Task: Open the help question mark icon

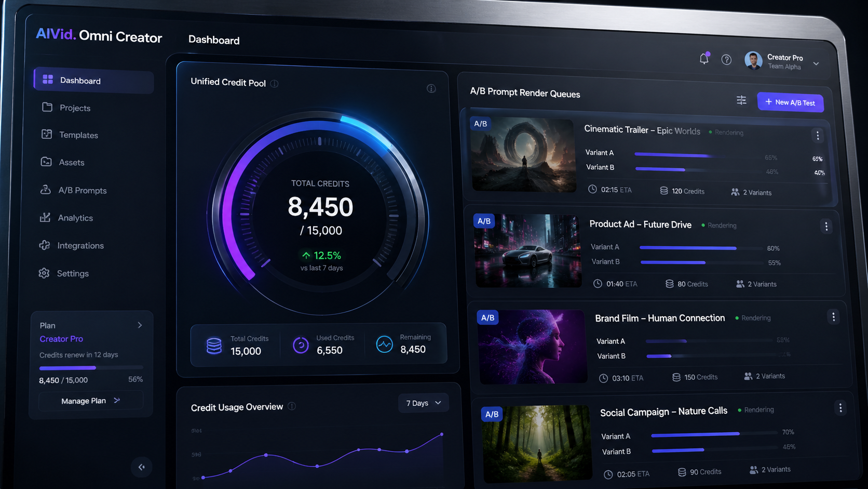Action: click(726, 60)
